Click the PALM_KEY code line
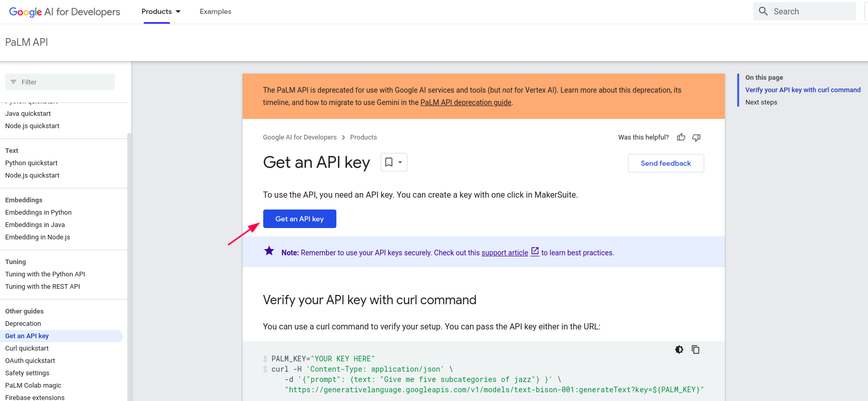 click(323, 359)
